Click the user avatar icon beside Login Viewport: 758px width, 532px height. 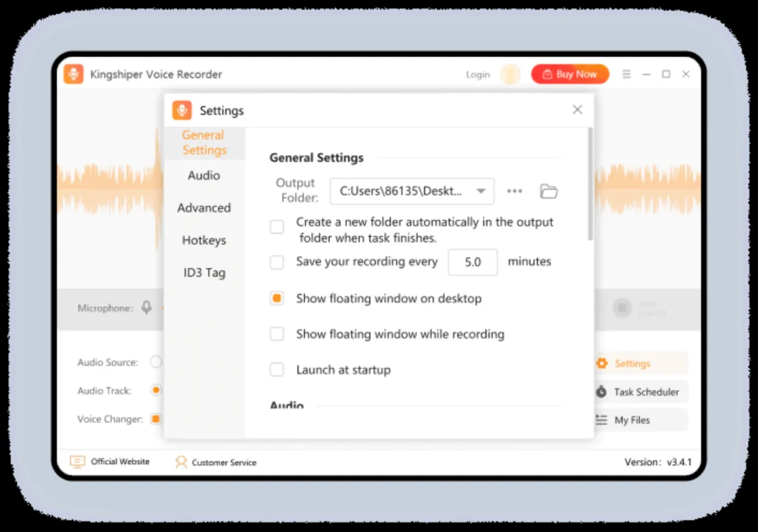click(510, 74)
